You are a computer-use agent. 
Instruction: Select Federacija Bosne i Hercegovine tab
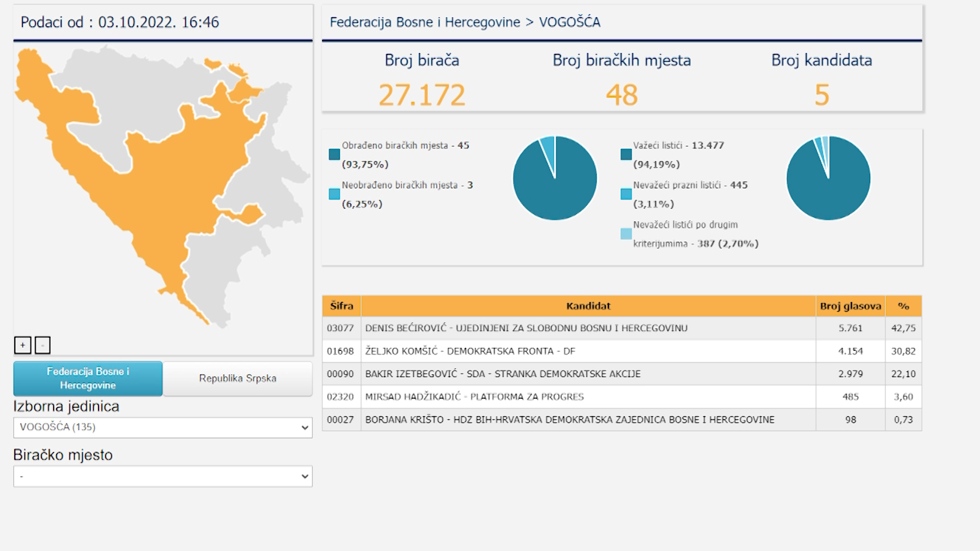click(x=88, y=379)
